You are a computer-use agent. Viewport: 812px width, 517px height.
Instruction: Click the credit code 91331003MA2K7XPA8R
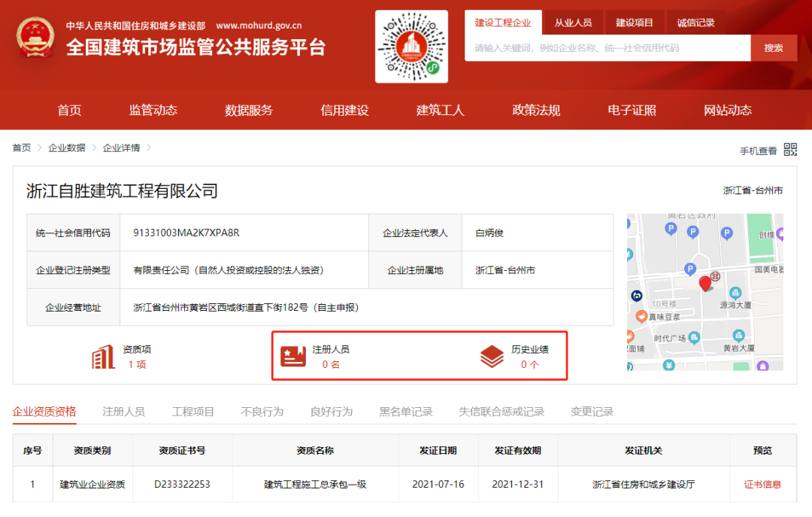click(186, 233)
